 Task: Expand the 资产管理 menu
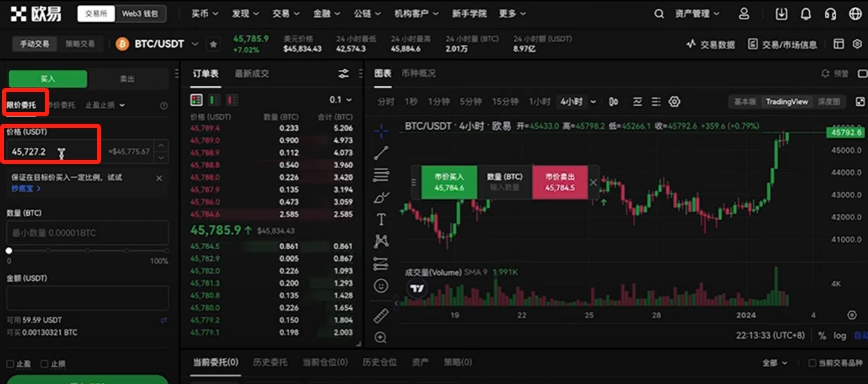[696, 14]
